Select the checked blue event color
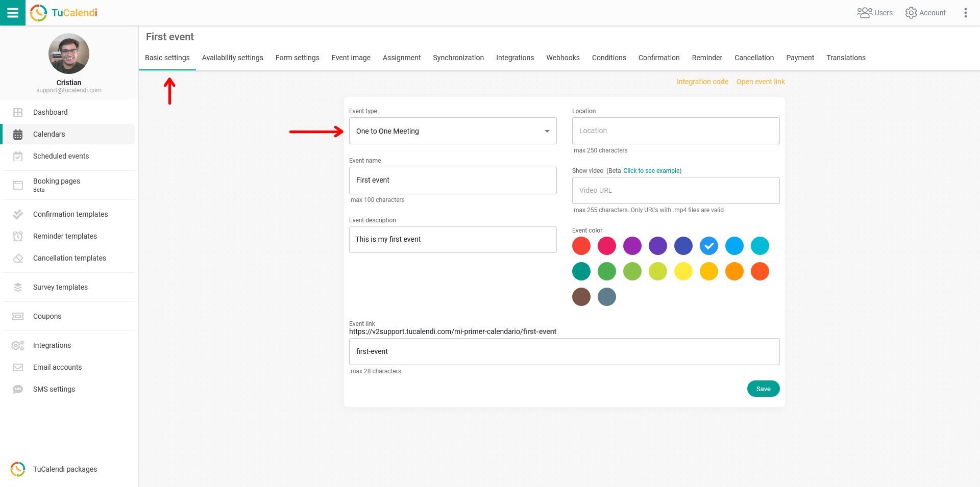 [708, 246]
